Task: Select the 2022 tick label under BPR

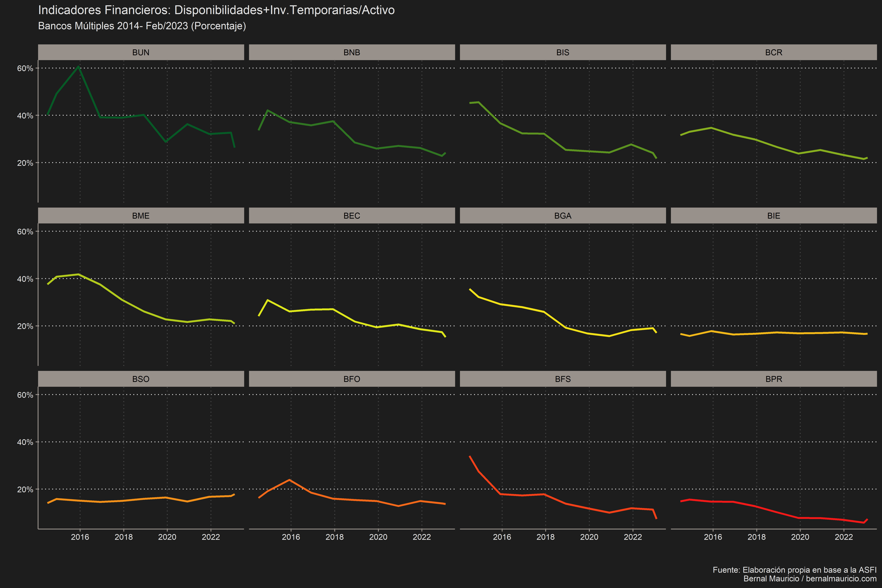Action: coord(844,537)
